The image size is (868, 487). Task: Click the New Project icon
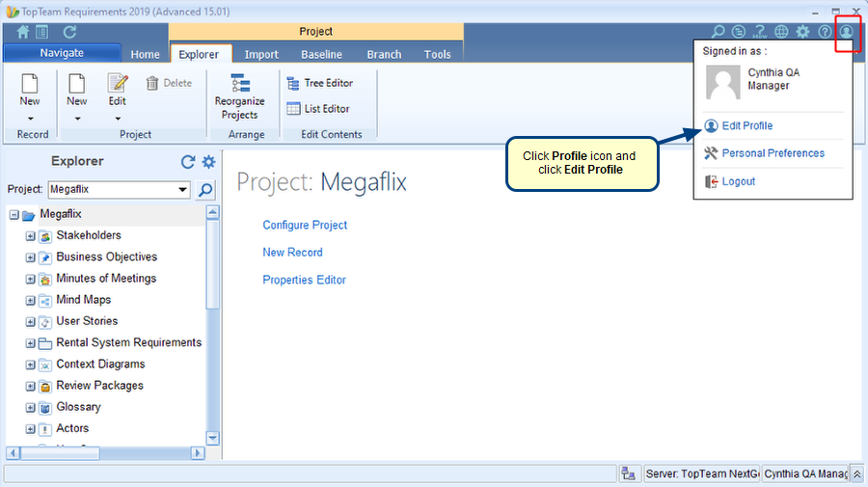tap(76, 84)
